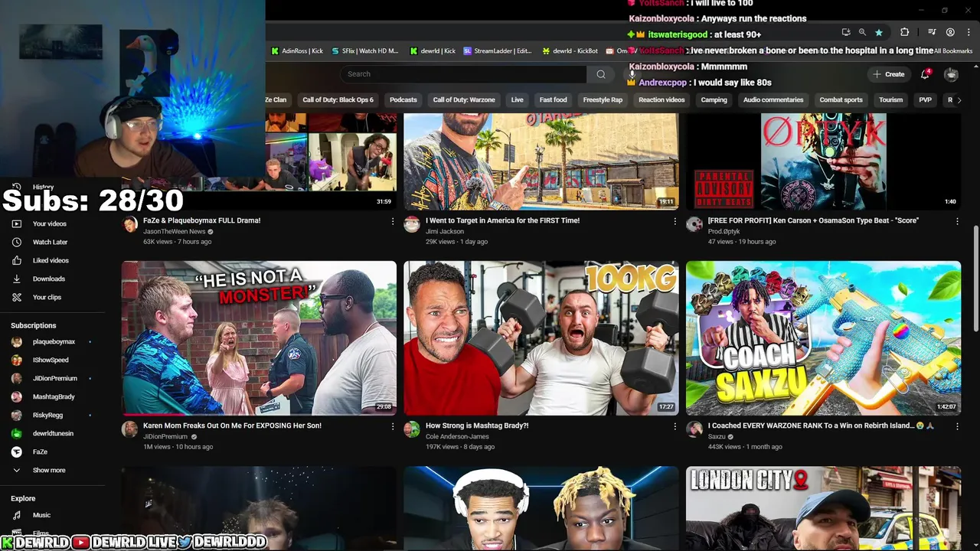Image resolution: width=980 pixels, height=551 pixels.
Task: Open Cole Anderson-James channel link
Action: [457, 436]
